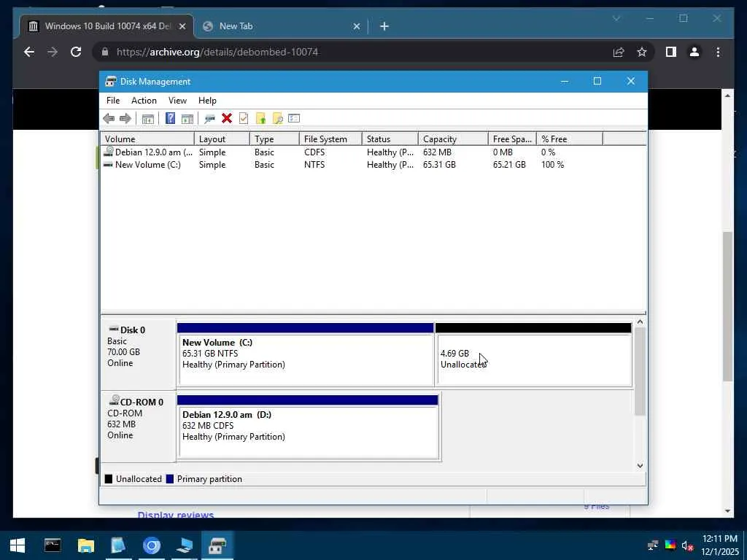The image size is (747, 560).
Task: Click the CD-ROM 0 label panel
Action: click(x=138, y=427)
